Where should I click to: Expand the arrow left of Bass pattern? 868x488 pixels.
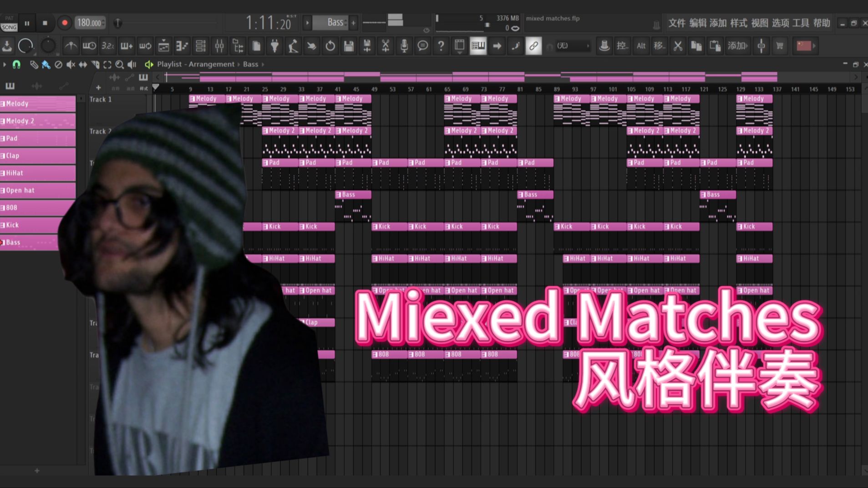pyautogui.click(x=307, y=22)
